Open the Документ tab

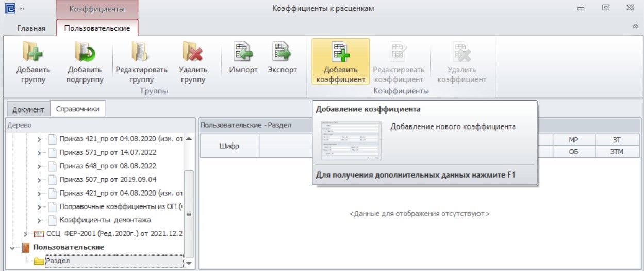(28, 109)
